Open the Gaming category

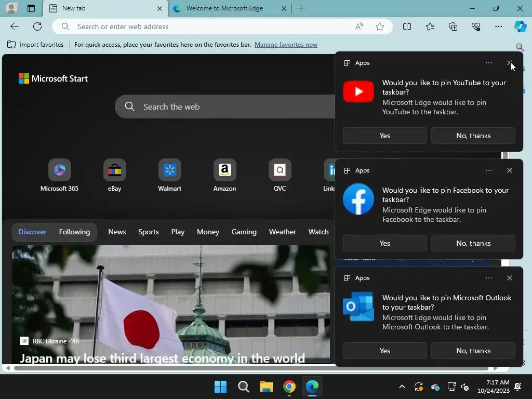(x=244, y=232)
